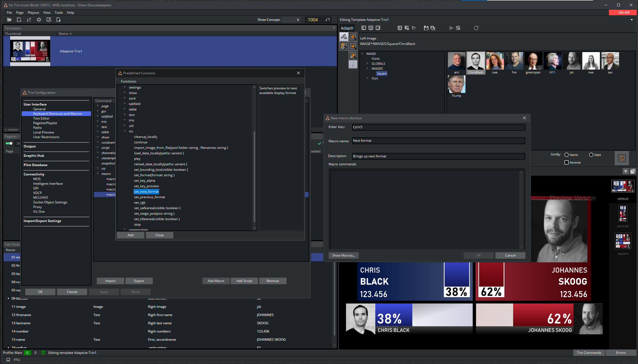Click the Functions list vertical scrollbar
Image resolution: width=638 pixels, height=364 pixels.
[254, 177]
